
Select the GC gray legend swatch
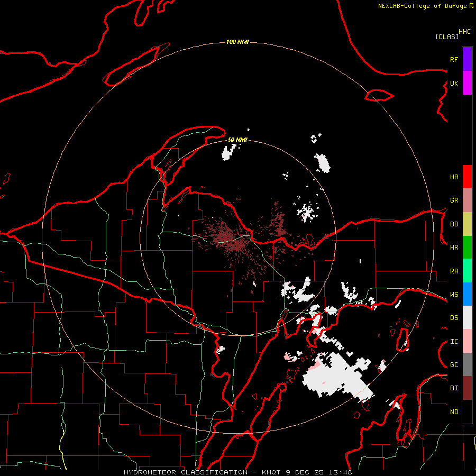tap(467, 364)
